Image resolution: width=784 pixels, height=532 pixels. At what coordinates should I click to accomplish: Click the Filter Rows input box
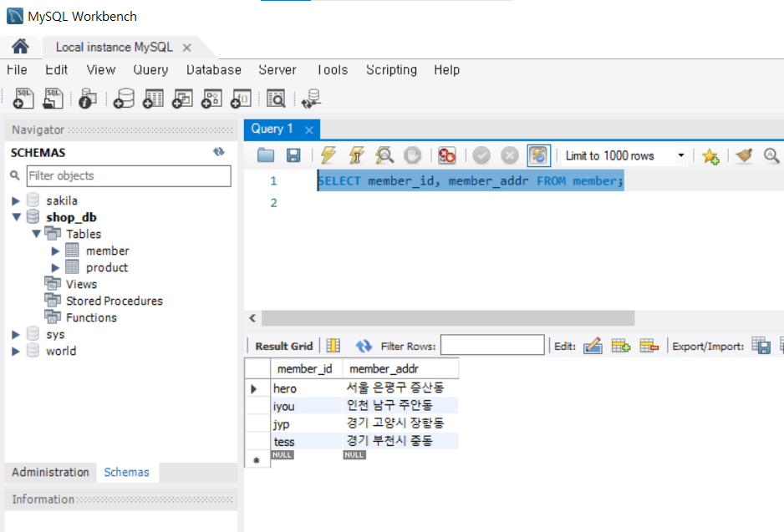click(x=492, y=345)
